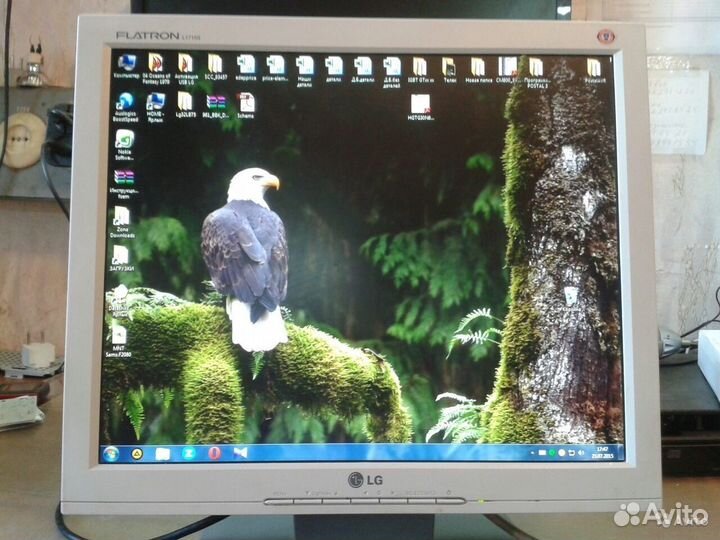The width and height of the screenshot is (720, 540).
Task: Open the Компьютер desktop icon
Action: pos(126,63)
